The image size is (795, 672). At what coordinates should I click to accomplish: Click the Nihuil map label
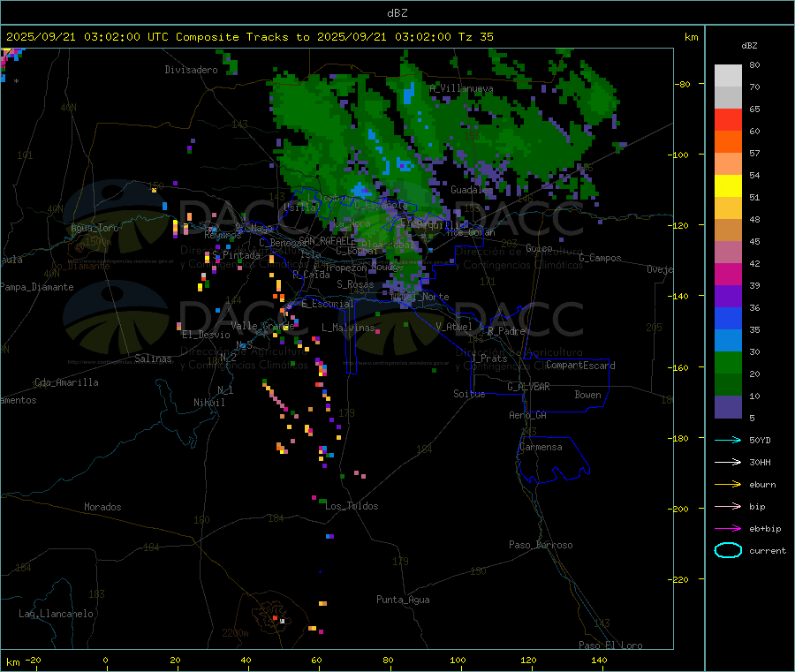208,403
